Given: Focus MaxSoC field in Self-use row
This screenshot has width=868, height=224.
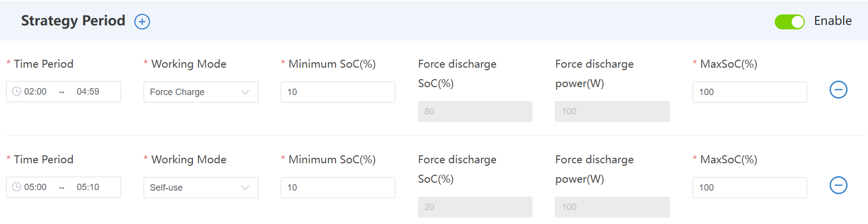Looking at the screenshot, I should (749, 188).
